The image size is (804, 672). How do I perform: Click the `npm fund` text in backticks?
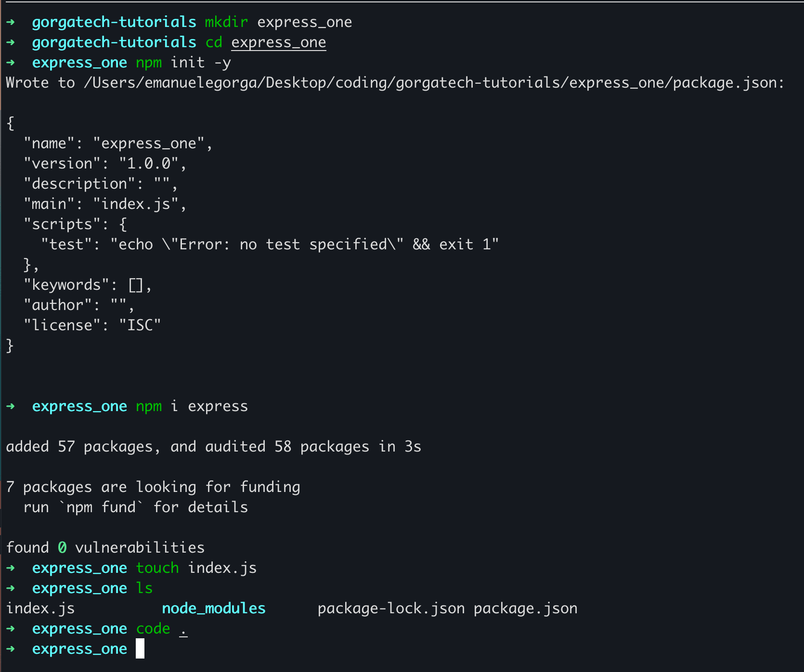coord(101,507)
